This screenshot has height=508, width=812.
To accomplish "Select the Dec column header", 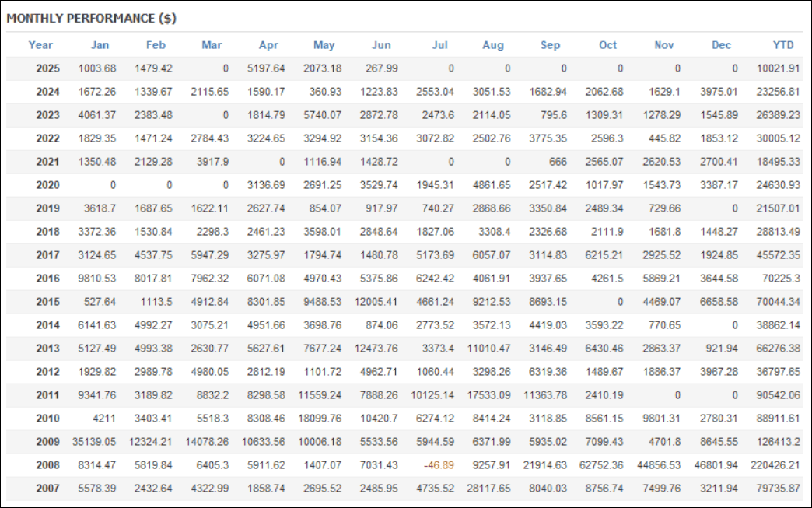I will [721, 45].
